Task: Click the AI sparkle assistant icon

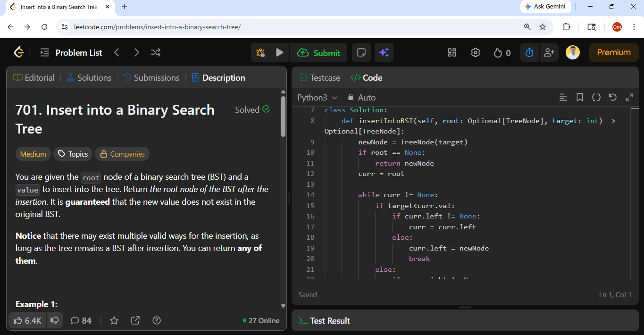Action: (x=384, y=52)
